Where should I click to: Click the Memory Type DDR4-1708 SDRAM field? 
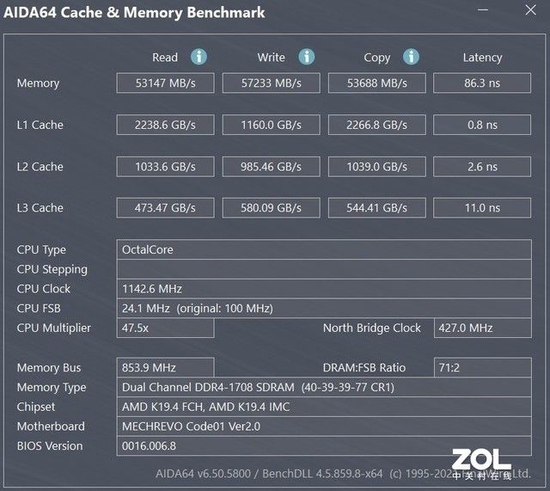(324, 387)
